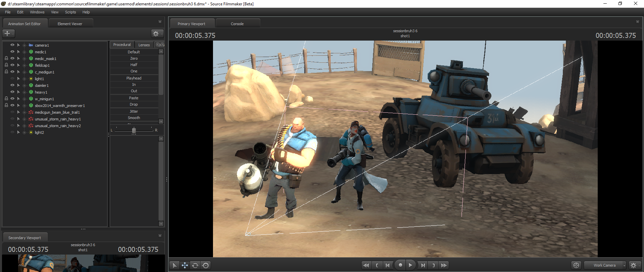Show light1 using its dimmed eye
644x272 pixels.
pyautogui.click(x=12, y=78)
